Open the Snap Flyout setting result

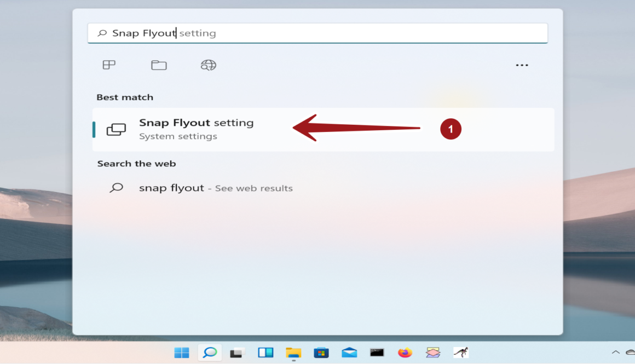coord(196,129)
